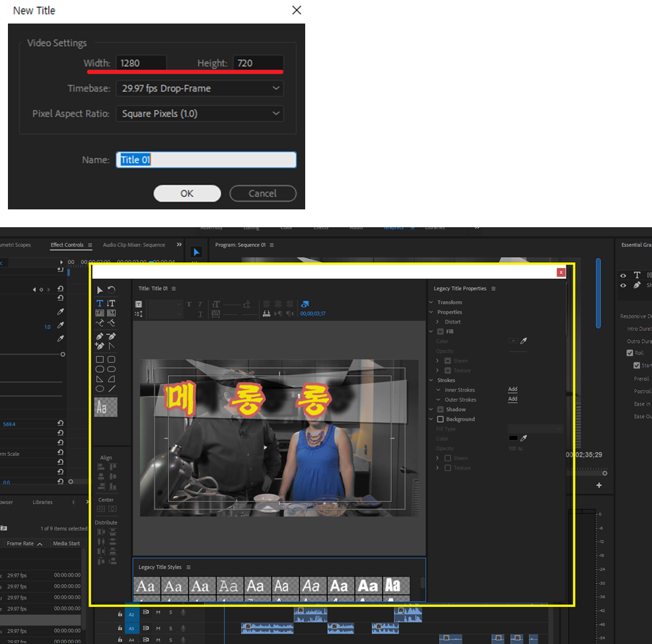
Task: Toggle visibility eye of the text layer
Action: 623,275
